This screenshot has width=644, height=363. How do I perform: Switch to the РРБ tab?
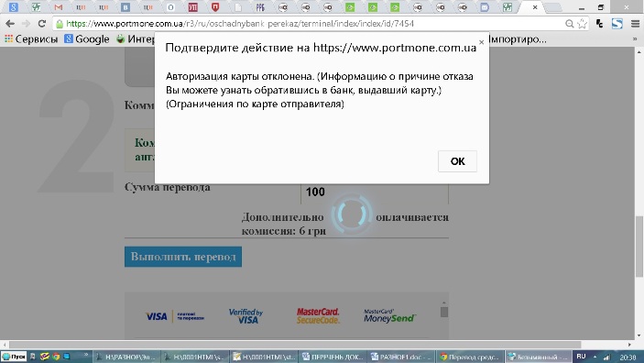click(260, 7)
